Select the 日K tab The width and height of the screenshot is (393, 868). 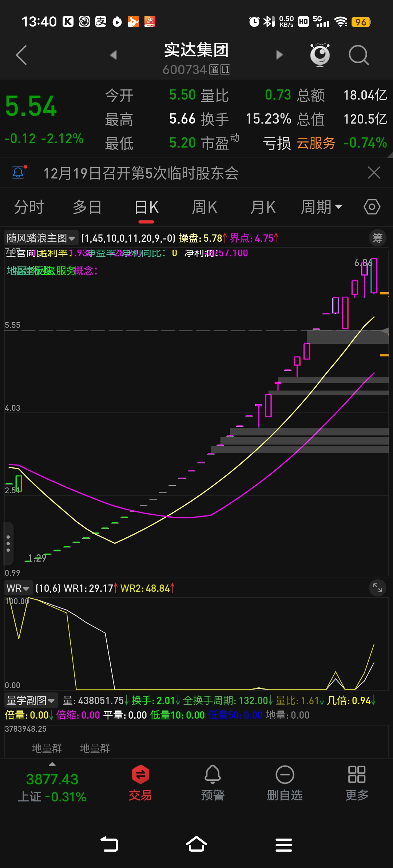pos(146,208)
